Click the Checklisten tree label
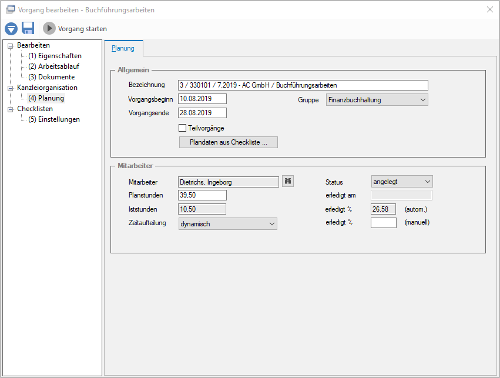This screenshot has width=500, height=378. click(35, 109)
